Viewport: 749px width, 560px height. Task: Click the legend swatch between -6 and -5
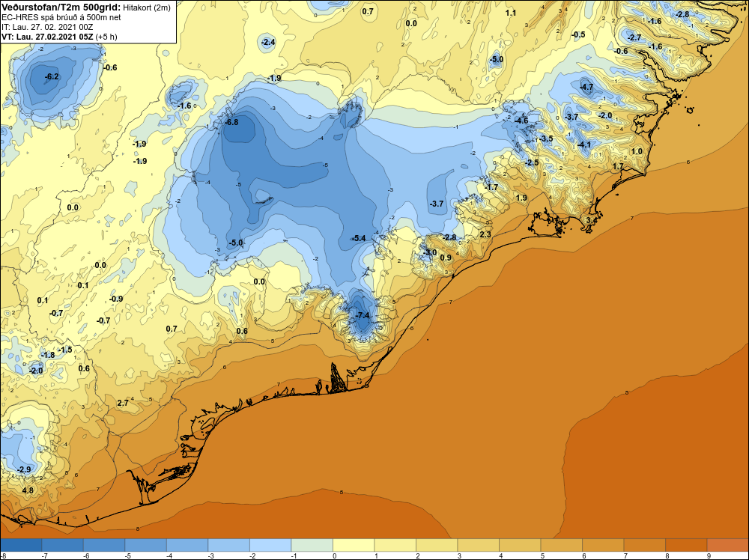(x=104, y=545)
